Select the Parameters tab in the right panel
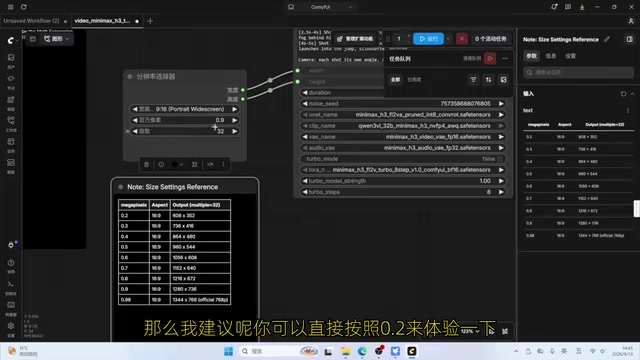This screenshot has height=360, width=640. click(x=531, y=56)
